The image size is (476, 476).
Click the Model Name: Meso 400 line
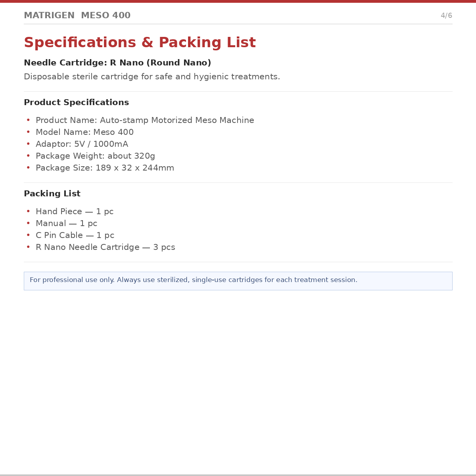84,132
